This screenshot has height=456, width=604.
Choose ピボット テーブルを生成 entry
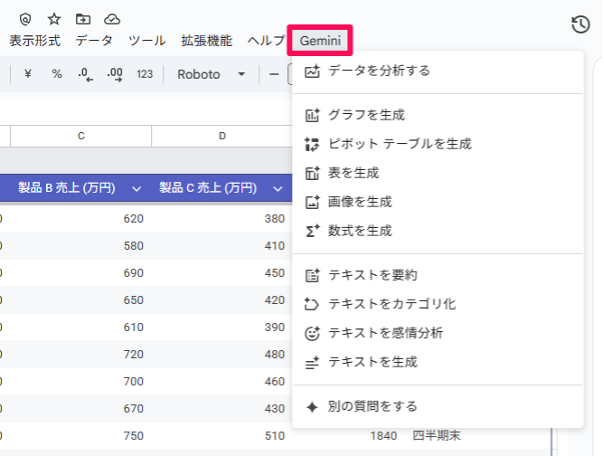(438, 144)
